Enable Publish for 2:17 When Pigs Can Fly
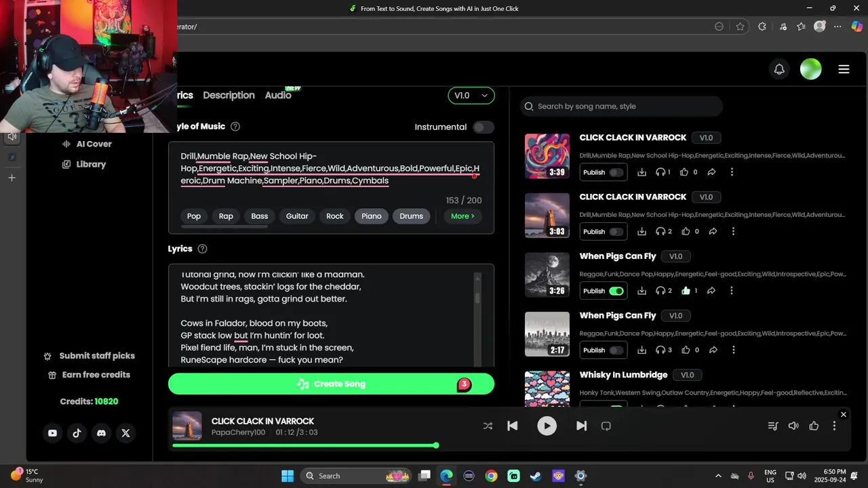 [616, 350]
